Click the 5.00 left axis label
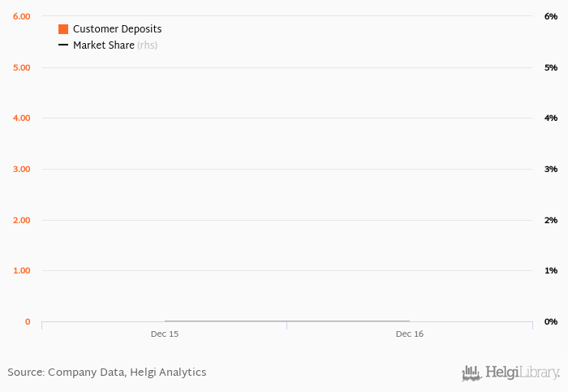568x392 pixels. click(x=22, y=67)
